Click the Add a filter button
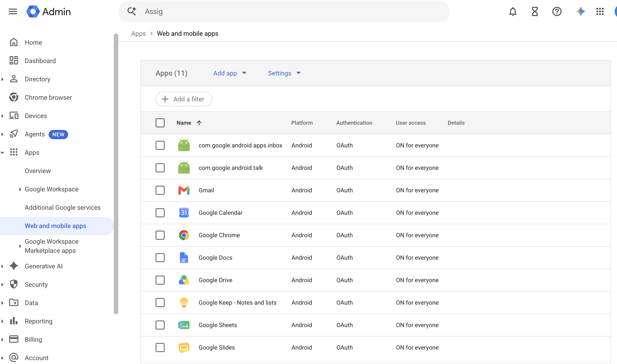 (x=183, y=99)
